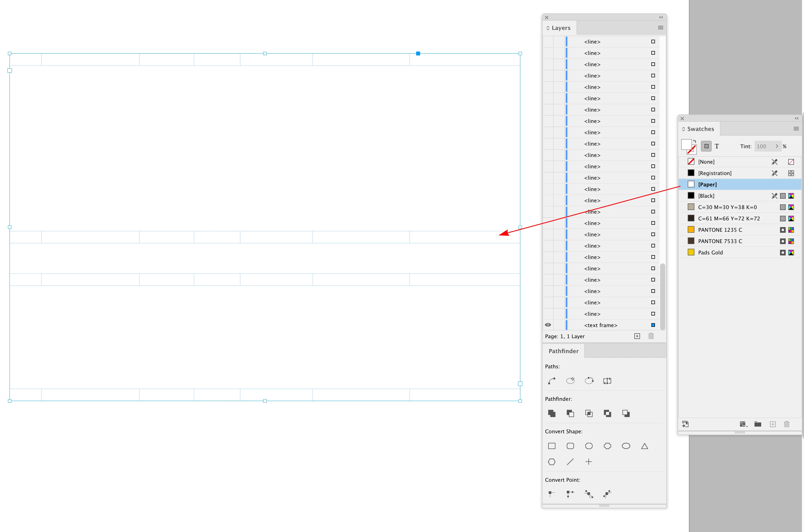
Task: Click the Reverse Path icon
Action: (x=607, y=381)
